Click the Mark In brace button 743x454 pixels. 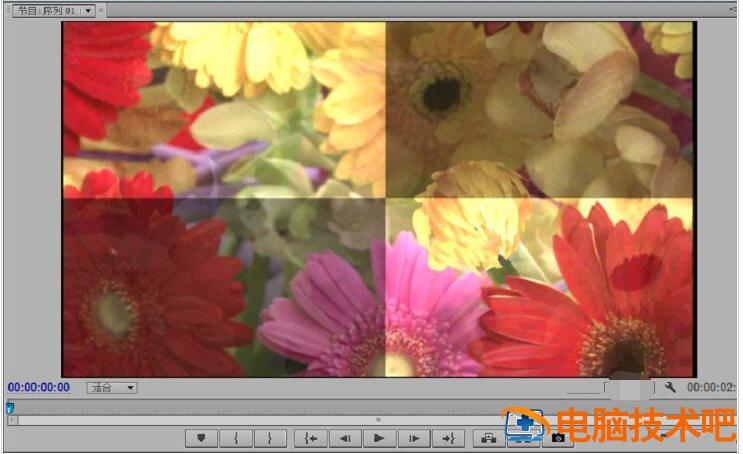(x=235, y=438)
